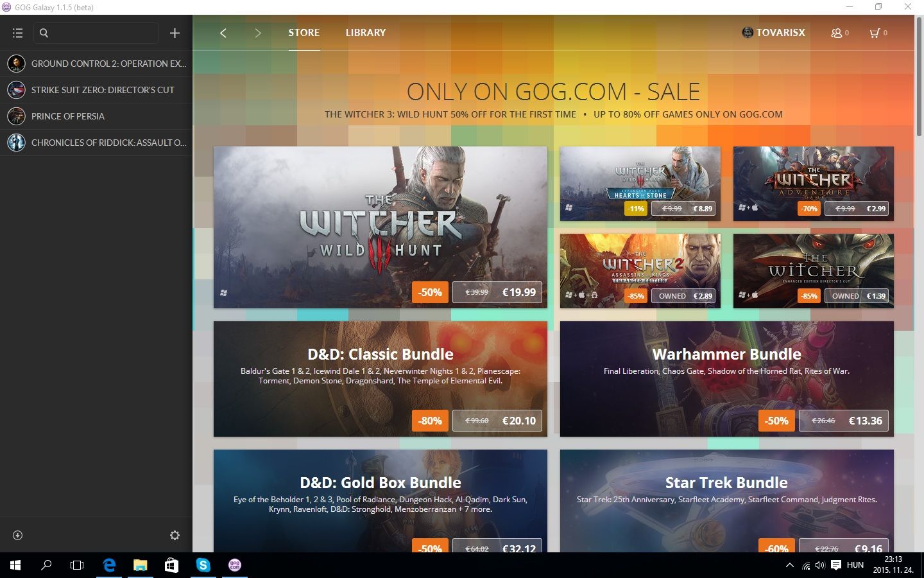The height and width of the screenshot is (578, 924).
Task: Click the downloads icon at sidebar bottom
Action: [x=18, y=535]
